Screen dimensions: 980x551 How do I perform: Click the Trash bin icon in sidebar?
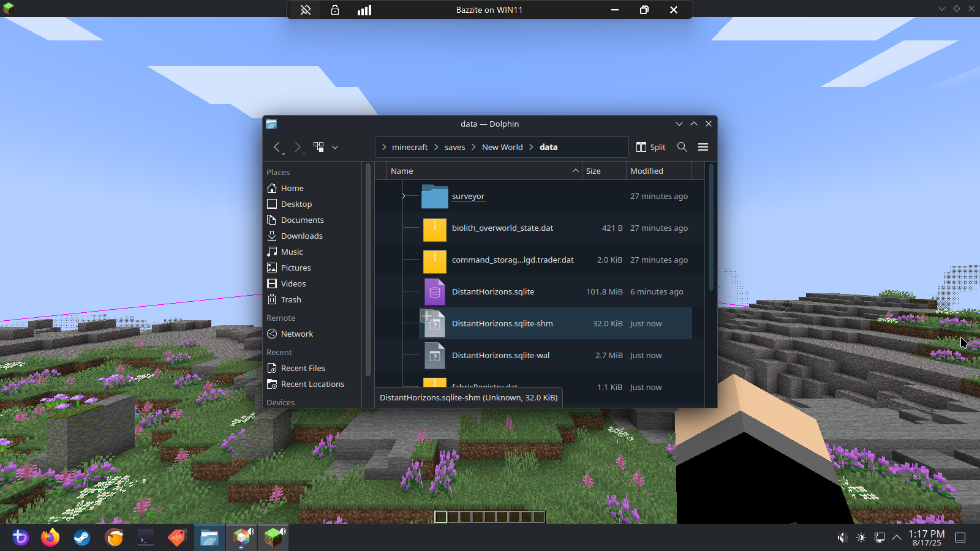pyautogui.click(x=272, y=299)
